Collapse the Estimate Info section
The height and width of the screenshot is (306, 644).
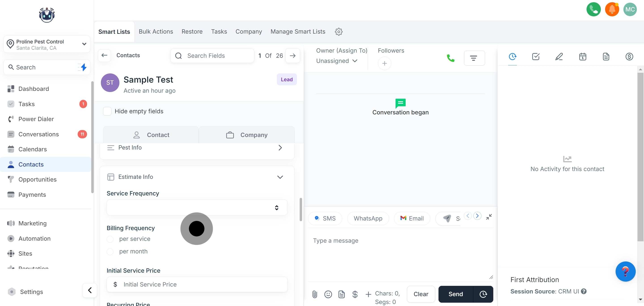click(x=280, y=177)
